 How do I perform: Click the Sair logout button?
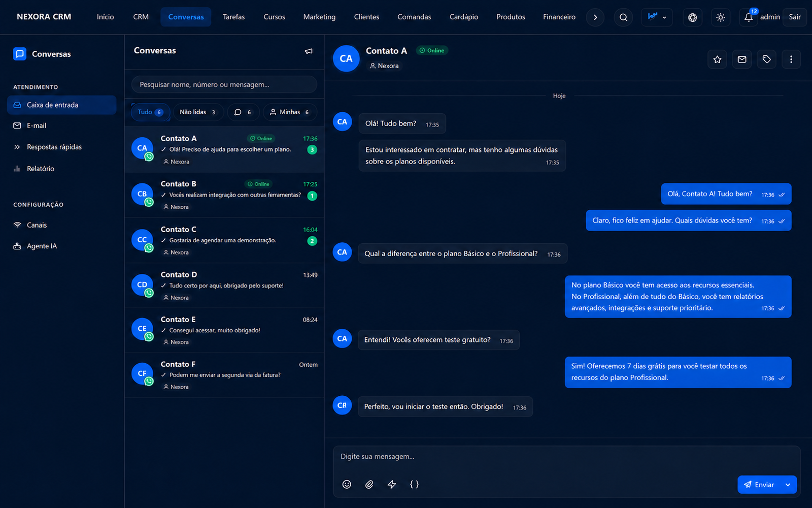tap(795, 17)
